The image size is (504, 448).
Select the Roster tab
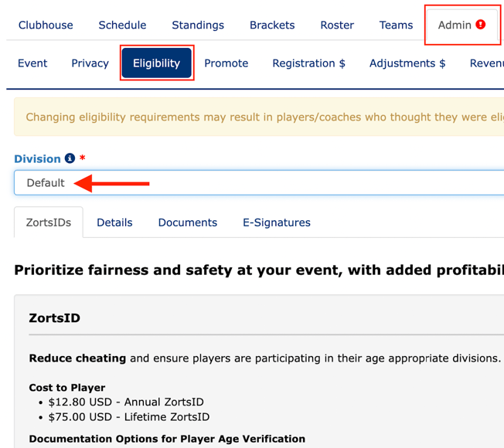pyautogui.click(x=337, y=25)
